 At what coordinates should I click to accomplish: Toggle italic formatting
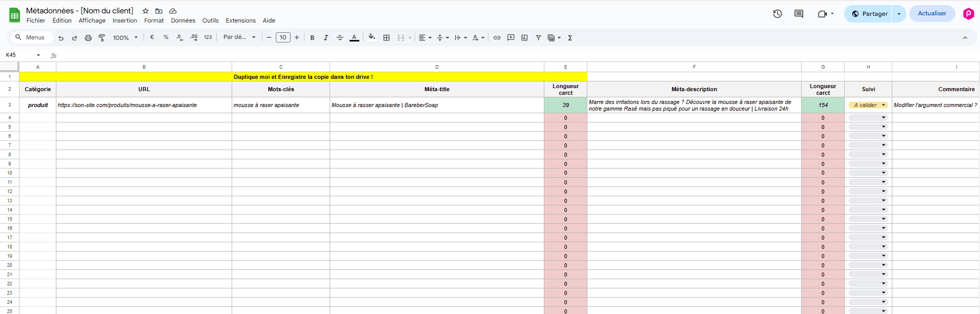click(326, 37)
